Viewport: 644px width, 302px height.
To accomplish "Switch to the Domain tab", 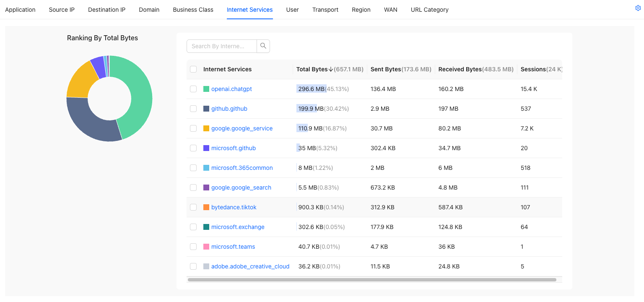I will point(149,10).
